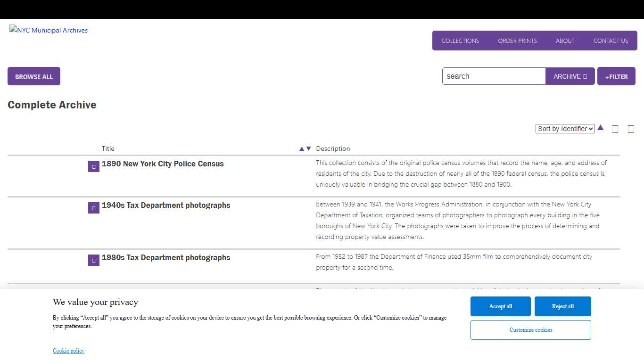Click the folder icon beside 1890 New York City Police Census
The image size is (644, 362).
point(93,166)
